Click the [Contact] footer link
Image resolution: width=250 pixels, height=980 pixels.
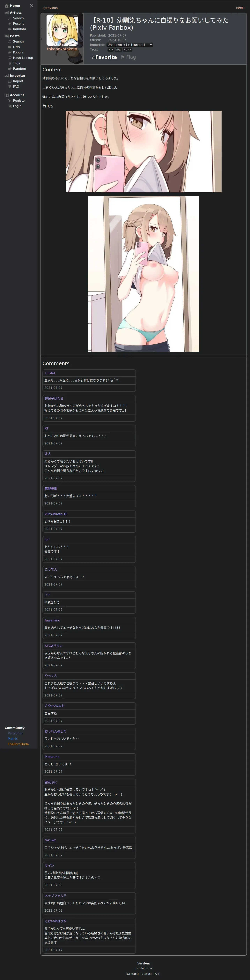tap(132, 974)
